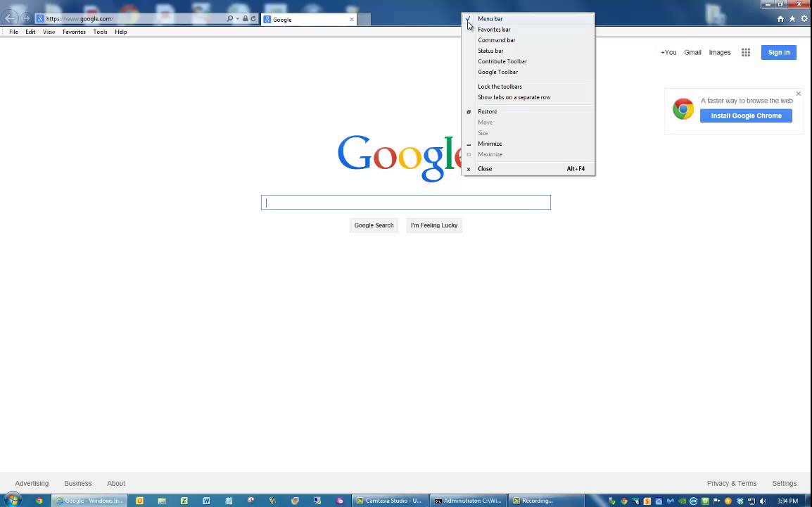Click the +You link

[668, 52]
